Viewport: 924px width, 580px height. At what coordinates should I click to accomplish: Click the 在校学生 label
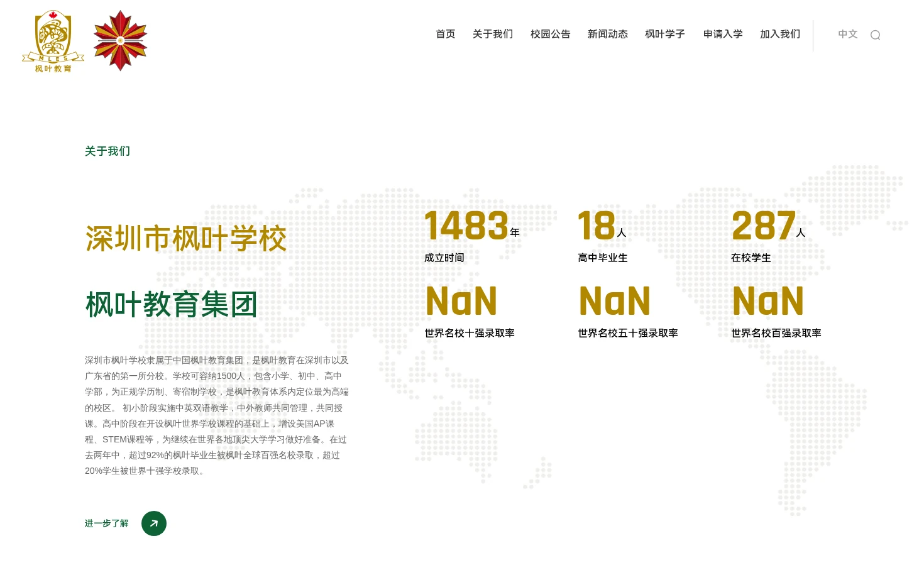[751, 258]
